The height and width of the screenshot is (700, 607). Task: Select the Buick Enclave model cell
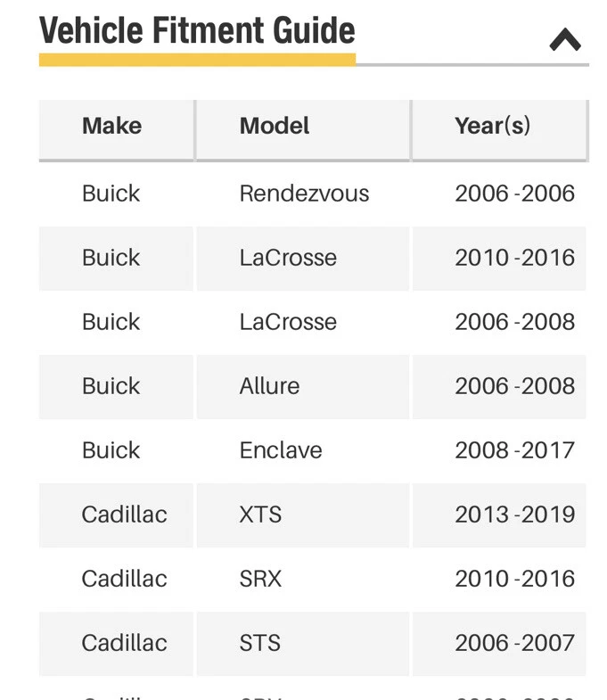pos(281,450)
